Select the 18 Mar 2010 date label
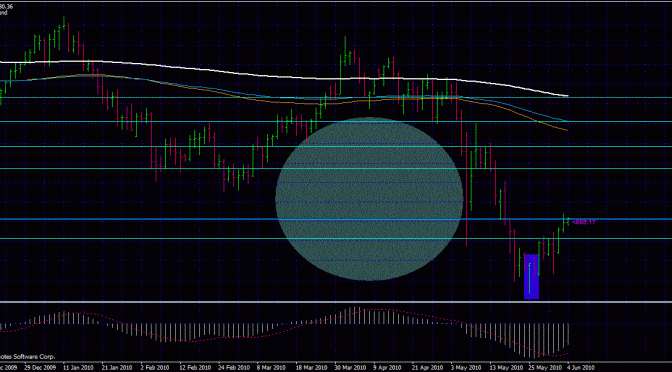 pos(311,368)
